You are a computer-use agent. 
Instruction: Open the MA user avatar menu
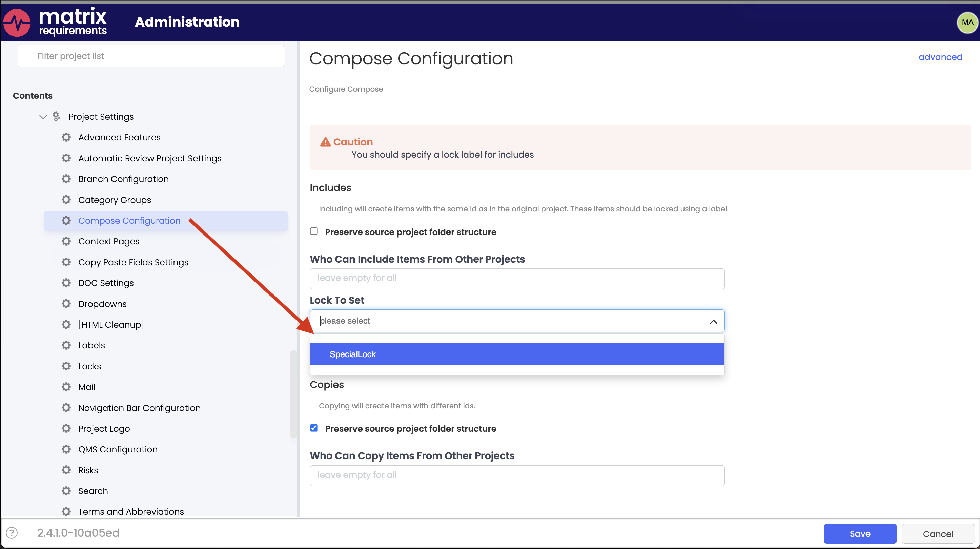(x=967, y=22)
